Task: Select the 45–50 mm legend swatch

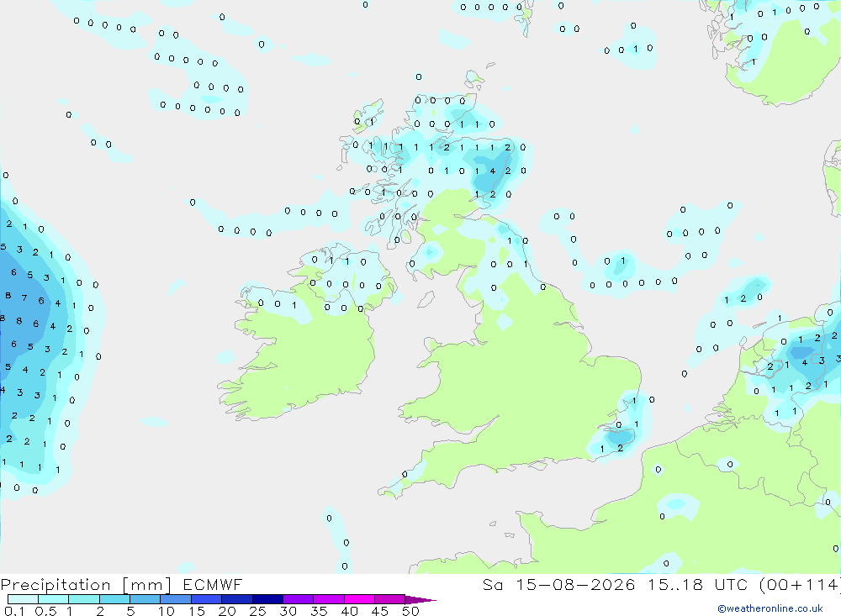Action: click(x=389, y=599)
